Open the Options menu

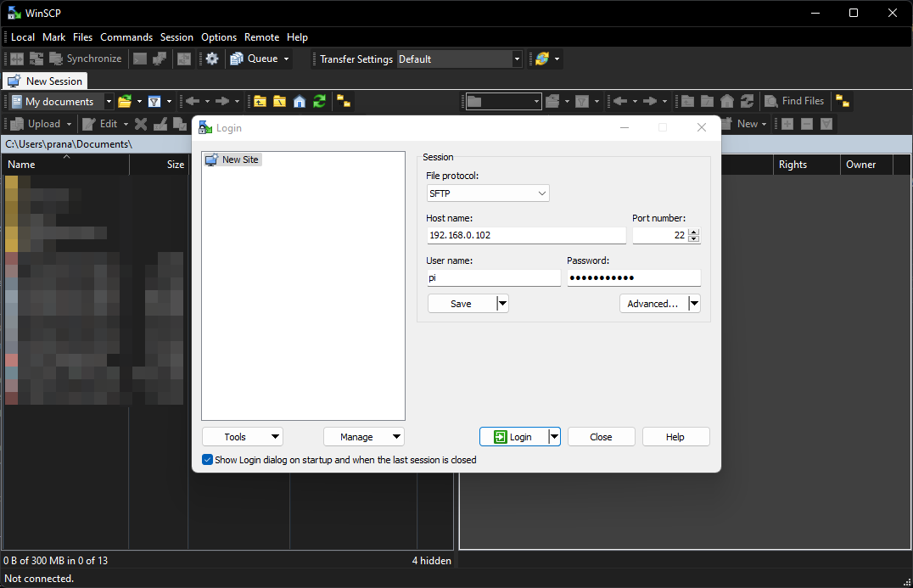pos(219,37)
